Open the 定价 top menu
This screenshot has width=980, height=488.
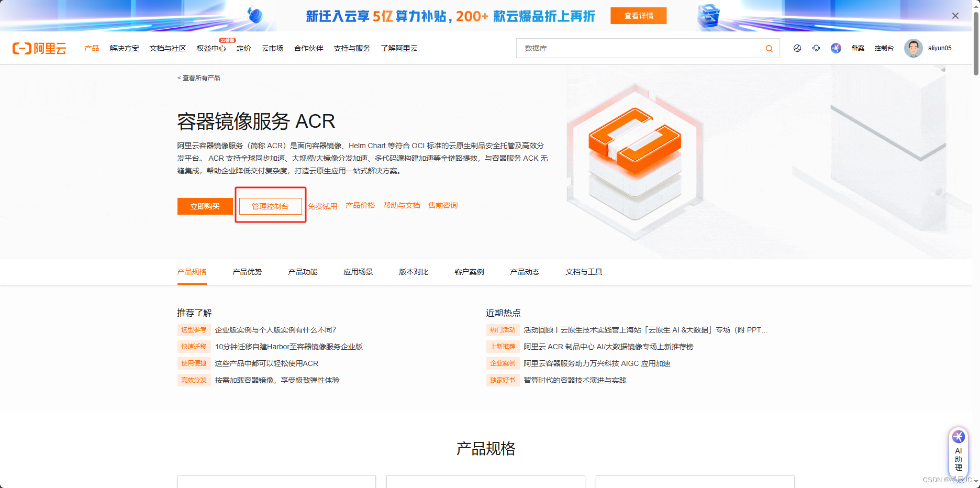(x=243, y=48)
